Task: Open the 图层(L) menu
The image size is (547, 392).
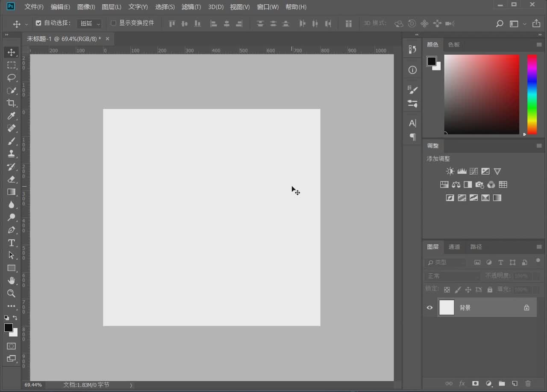Action: (x=112, y=7)
